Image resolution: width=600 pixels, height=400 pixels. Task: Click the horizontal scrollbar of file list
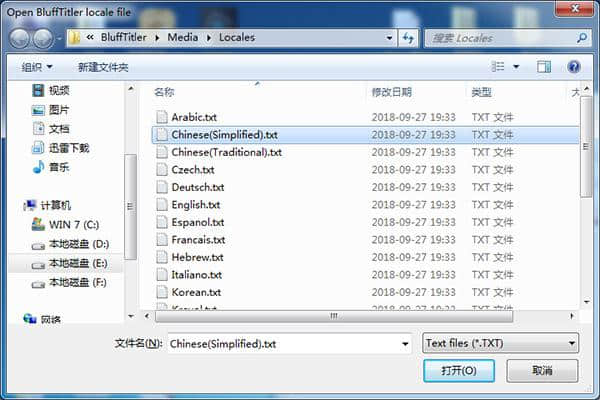[x=334, y=316]
